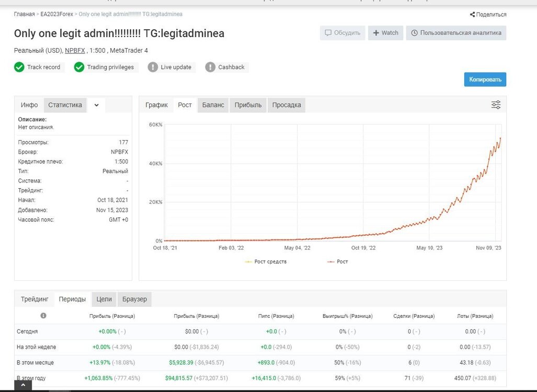Click the Live update warning icon

pyautogui.click(x=153, y=67)
